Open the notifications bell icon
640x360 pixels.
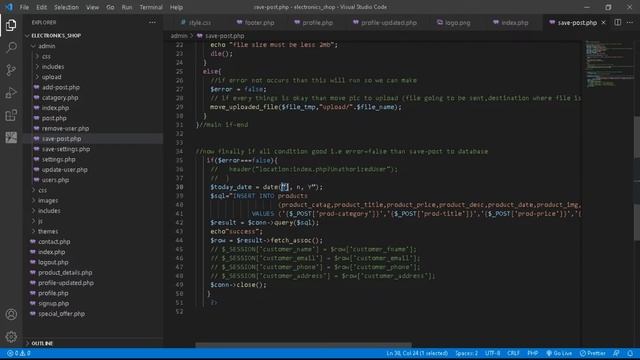coord(630,353)
